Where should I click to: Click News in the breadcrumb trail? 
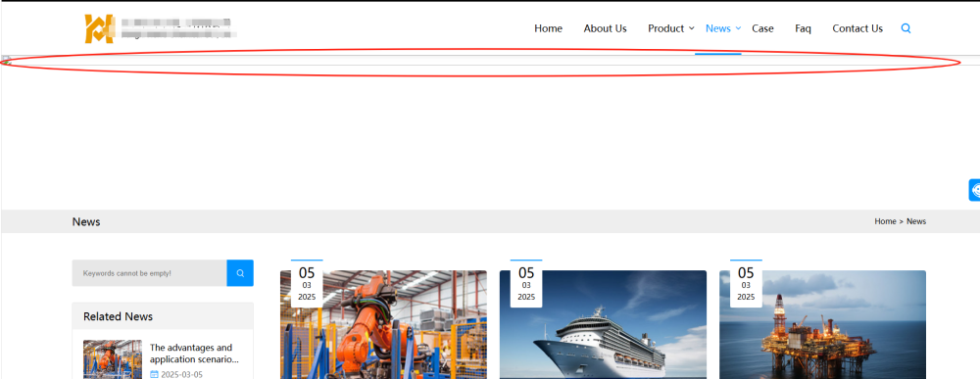coord(916,221)
